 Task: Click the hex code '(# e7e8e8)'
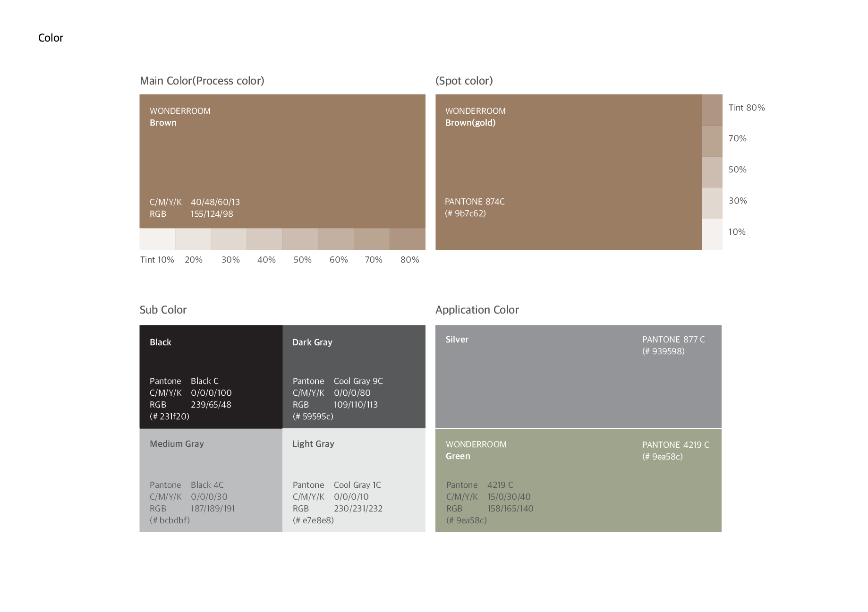pyautogui.click(x=313, y=520)
